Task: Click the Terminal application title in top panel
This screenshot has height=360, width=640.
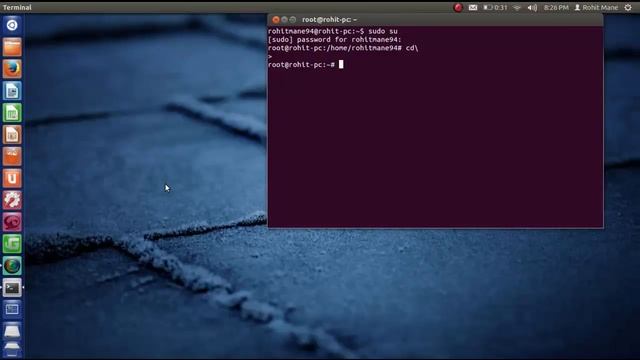Action: (17, 7)
